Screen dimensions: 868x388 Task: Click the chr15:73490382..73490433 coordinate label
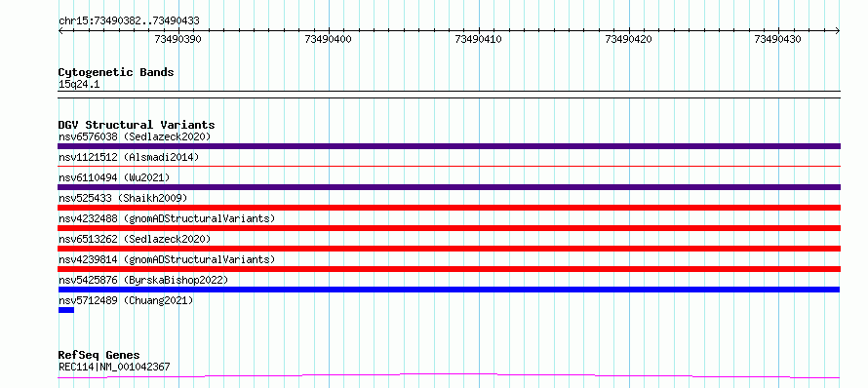[x=129, y=21]
